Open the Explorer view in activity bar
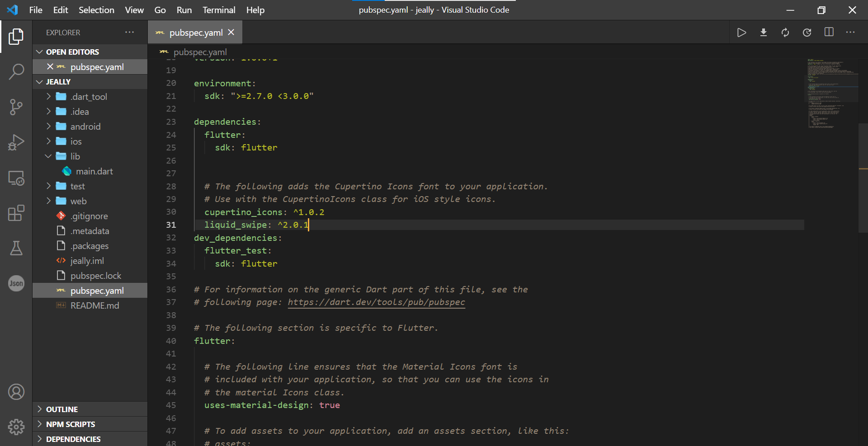The image size is (868, 446). tap(16, 37)
